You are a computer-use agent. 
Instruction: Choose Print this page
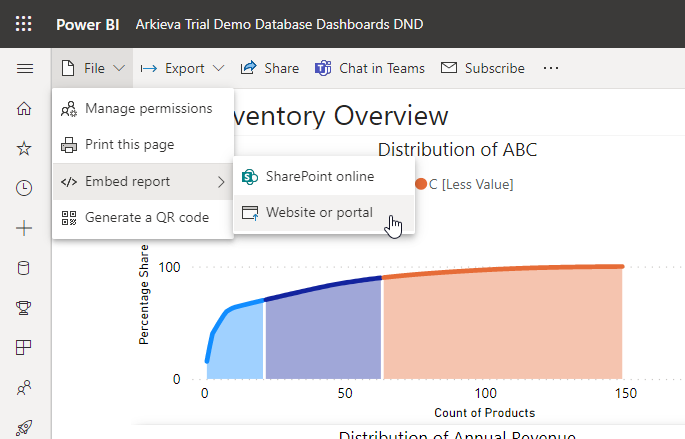coord(143,145)
